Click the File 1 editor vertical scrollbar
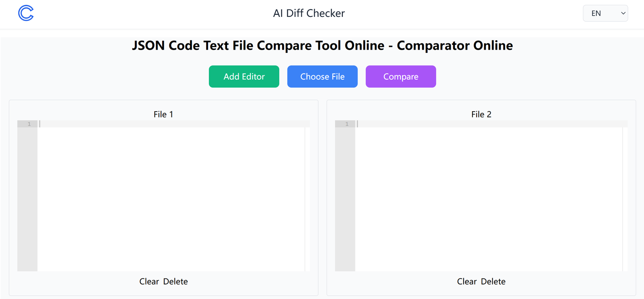This screenshot has height=299, width=644. [x=308, y=197]
